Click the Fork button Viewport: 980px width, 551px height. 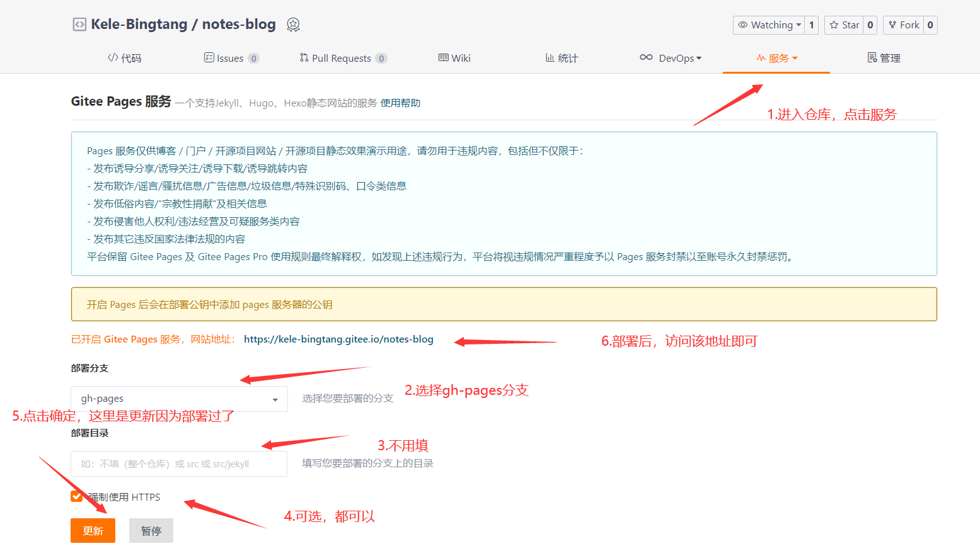[903, 25]
